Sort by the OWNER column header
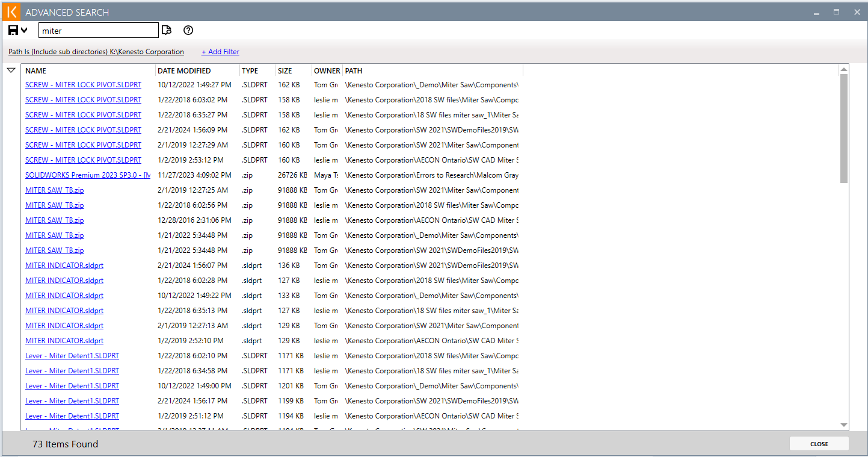The image size is (868, 457). tap(327, 71)
